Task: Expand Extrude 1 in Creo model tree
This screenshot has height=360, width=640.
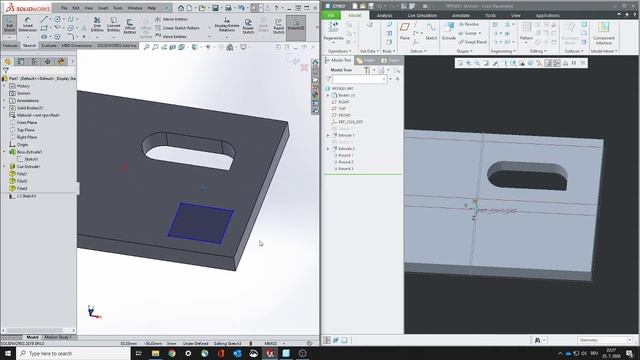Action: [x=328, y=135]
